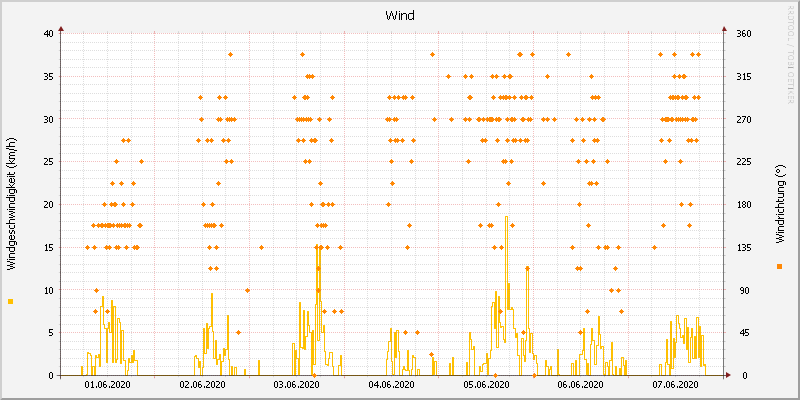The image size is (800, 400).
Task: Click the left axis value 35
Action: pyautogui.click(x=48, y=77)
